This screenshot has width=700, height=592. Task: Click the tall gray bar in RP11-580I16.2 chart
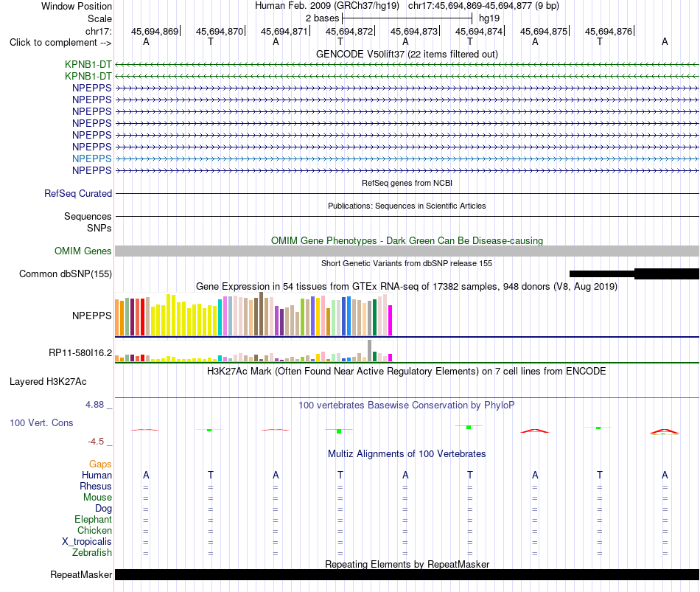370,351
